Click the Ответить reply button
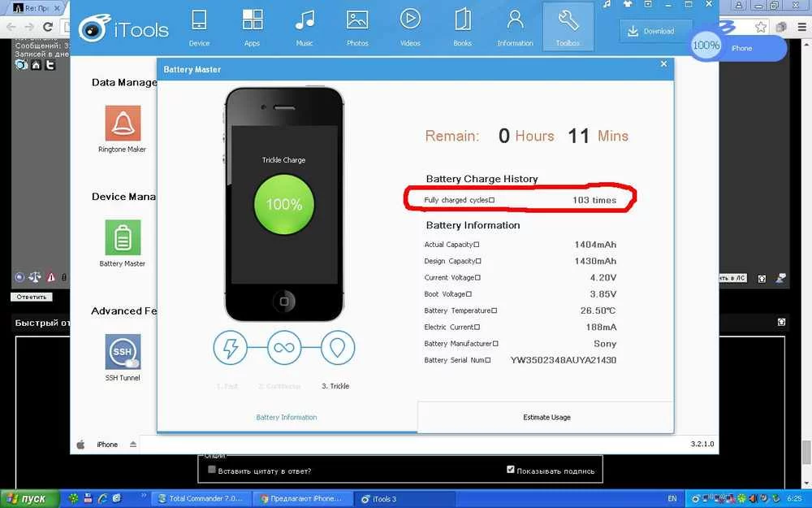This screenshot has height=508, width=812. [32, 297]
